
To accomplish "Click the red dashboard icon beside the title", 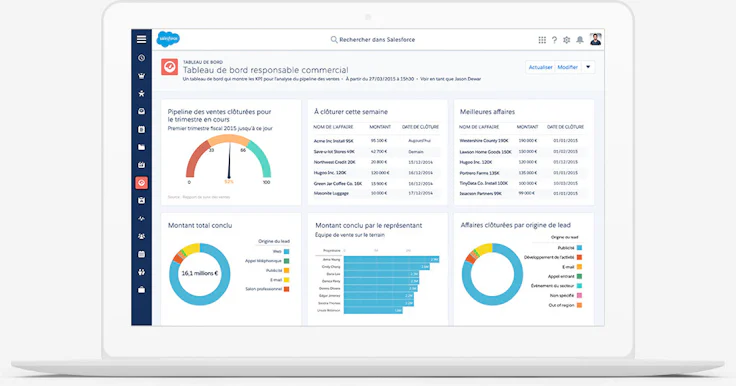I will point(169,67).
